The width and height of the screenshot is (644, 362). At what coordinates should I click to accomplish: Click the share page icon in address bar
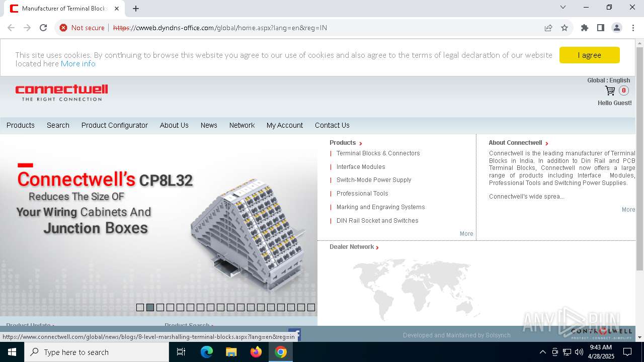[548, 28]
